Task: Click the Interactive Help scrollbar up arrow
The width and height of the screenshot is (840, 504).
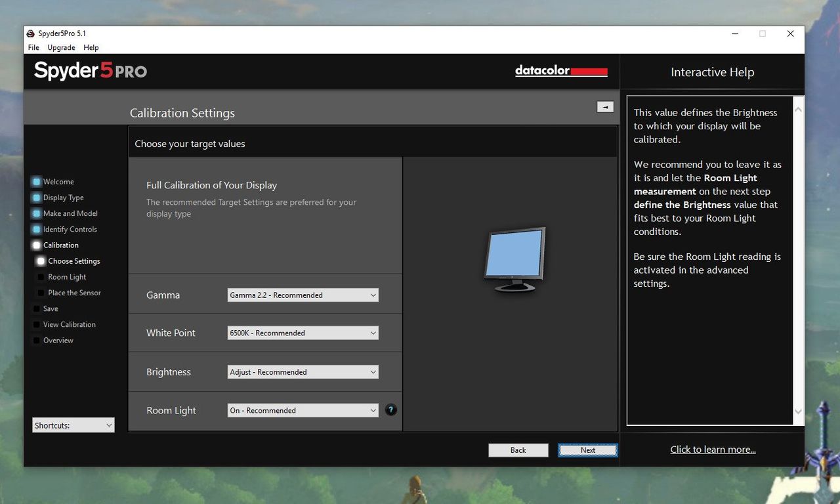Action: coord(798,110)
